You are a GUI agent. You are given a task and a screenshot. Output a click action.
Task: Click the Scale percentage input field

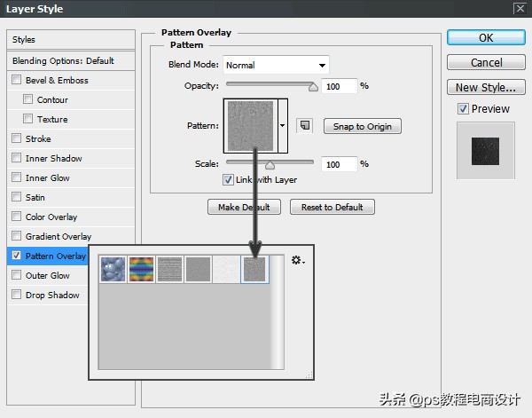[x=340, y=164]
